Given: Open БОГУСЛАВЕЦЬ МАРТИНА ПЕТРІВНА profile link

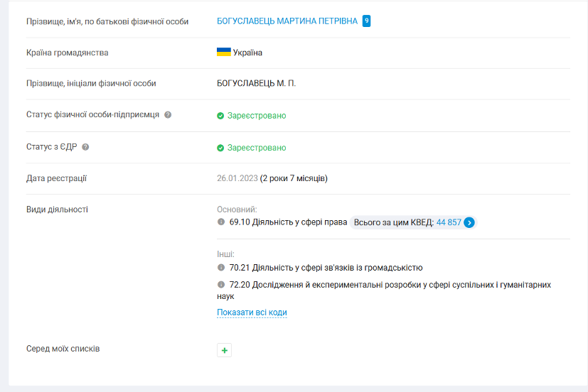Looking at the screenshot, I should (287, 21).
